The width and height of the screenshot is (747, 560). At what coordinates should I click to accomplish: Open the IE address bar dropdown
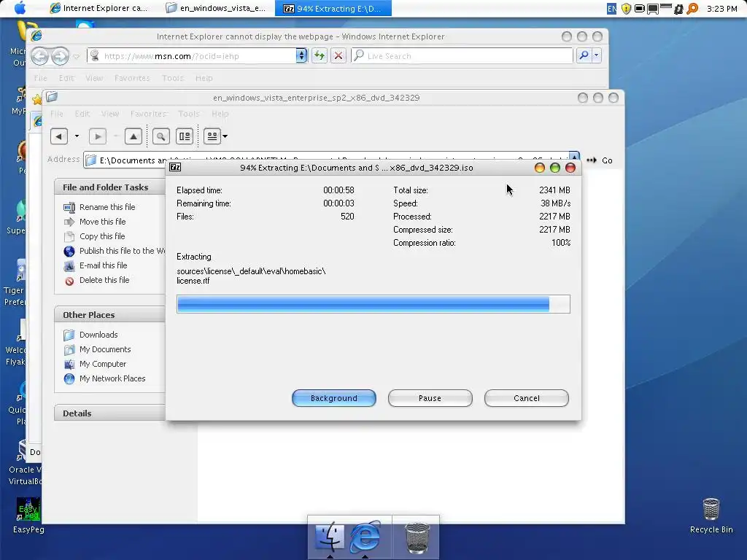point(301,56)
